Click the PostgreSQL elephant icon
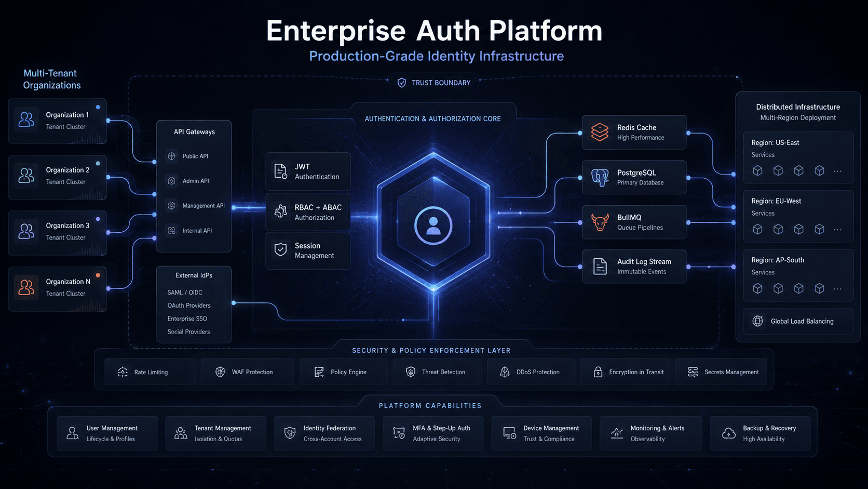Viewport: 868px width, 489px height. click(600, 177)
